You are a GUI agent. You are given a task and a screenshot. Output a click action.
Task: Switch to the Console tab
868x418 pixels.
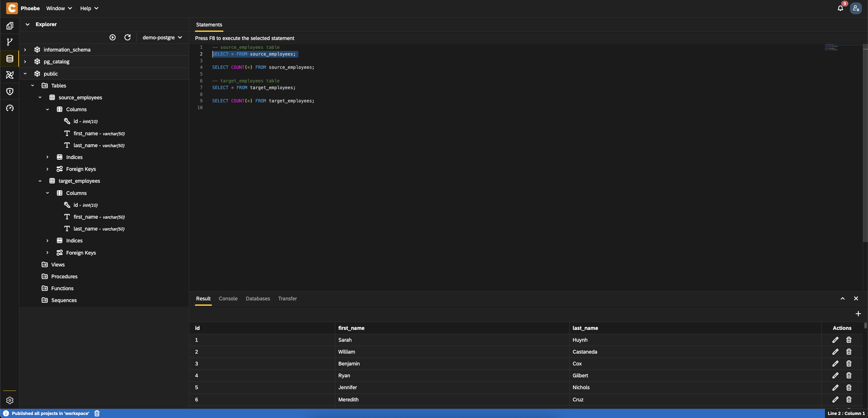[228, 298]
